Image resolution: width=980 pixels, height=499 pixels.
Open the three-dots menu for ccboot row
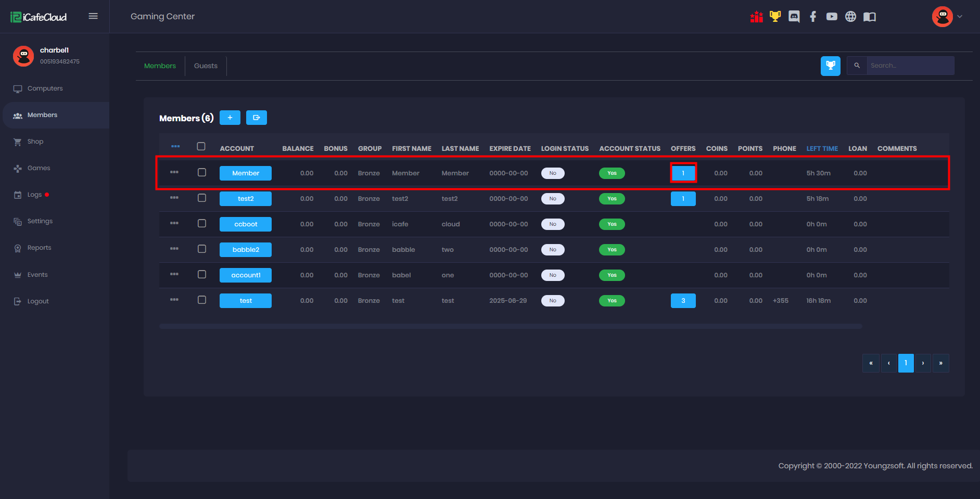pos(174,223)
